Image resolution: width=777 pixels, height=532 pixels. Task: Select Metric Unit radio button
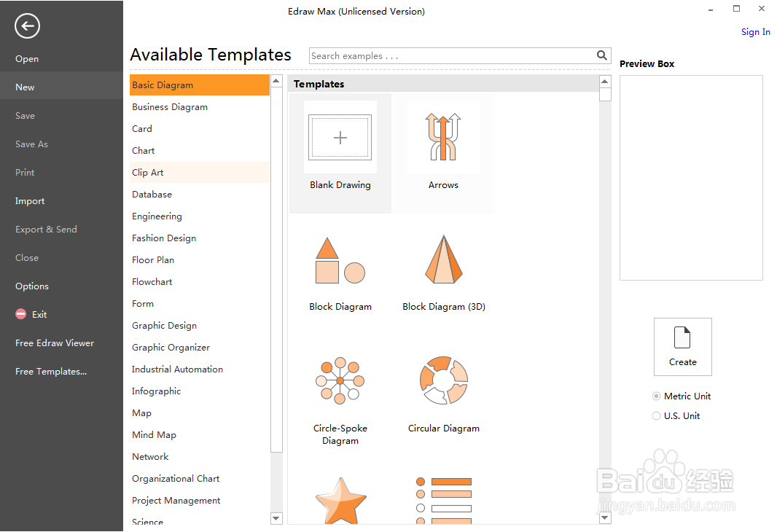pyautogui.click(x=656, y=396)
